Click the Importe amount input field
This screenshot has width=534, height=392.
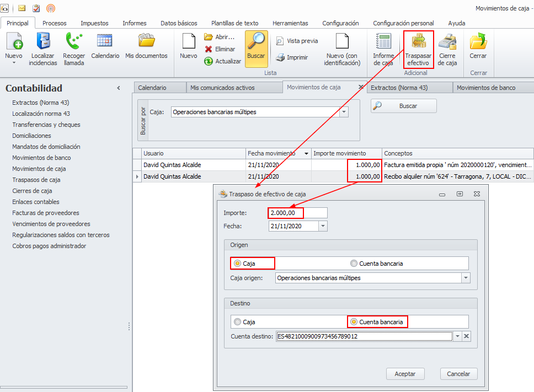click(297, 213)
